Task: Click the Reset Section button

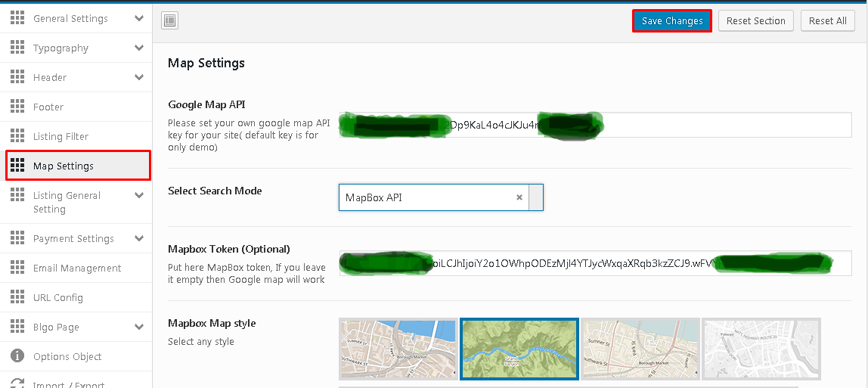Action: click(755, 21)
